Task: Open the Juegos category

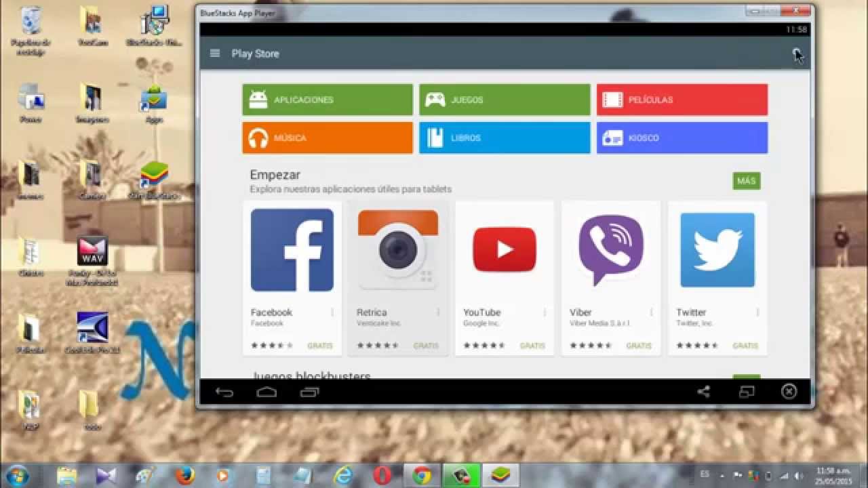Action: (x=505, y=100)
